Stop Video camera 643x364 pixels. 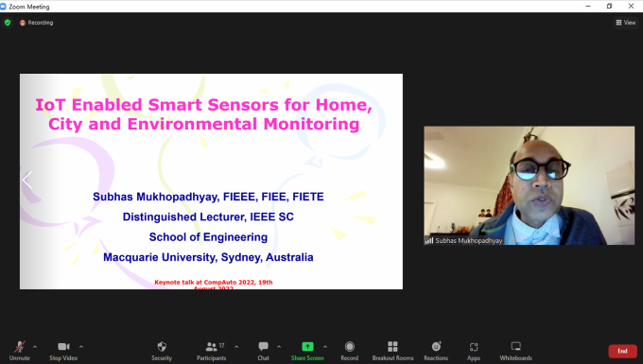click(x=63, y=351)
